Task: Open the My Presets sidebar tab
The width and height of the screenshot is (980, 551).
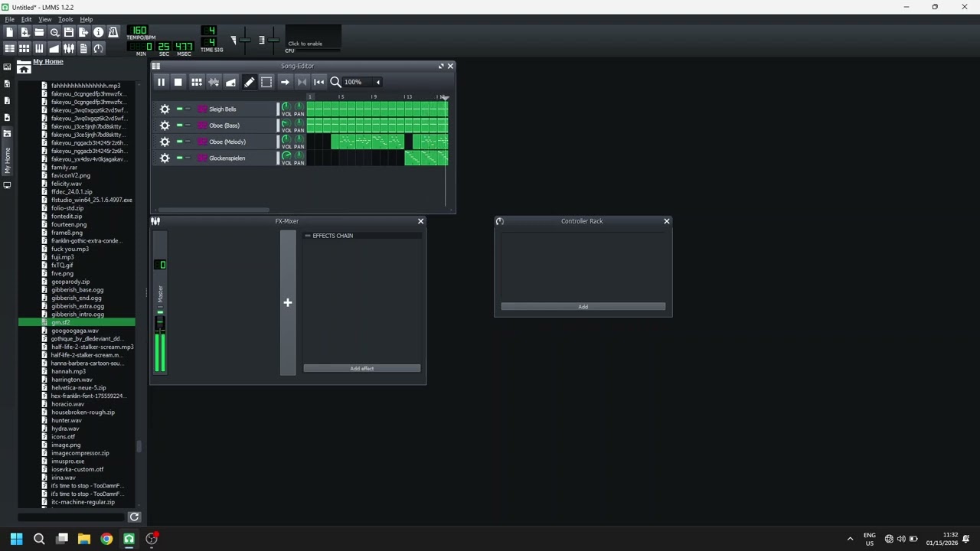Action: 7,117
